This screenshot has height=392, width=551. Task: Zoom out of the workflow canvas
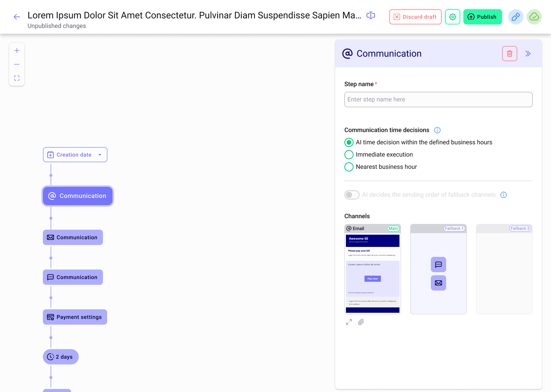pyautogui.click(x=17, y=64)
